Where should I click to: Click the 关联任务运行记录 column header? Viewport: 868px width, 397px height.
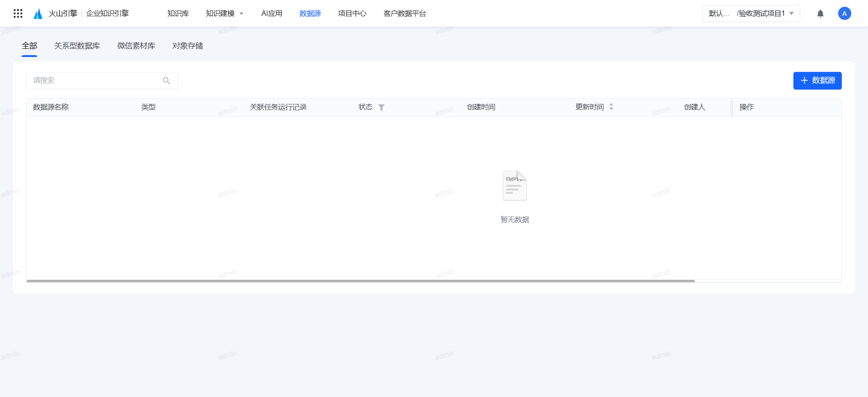[278, 107]
